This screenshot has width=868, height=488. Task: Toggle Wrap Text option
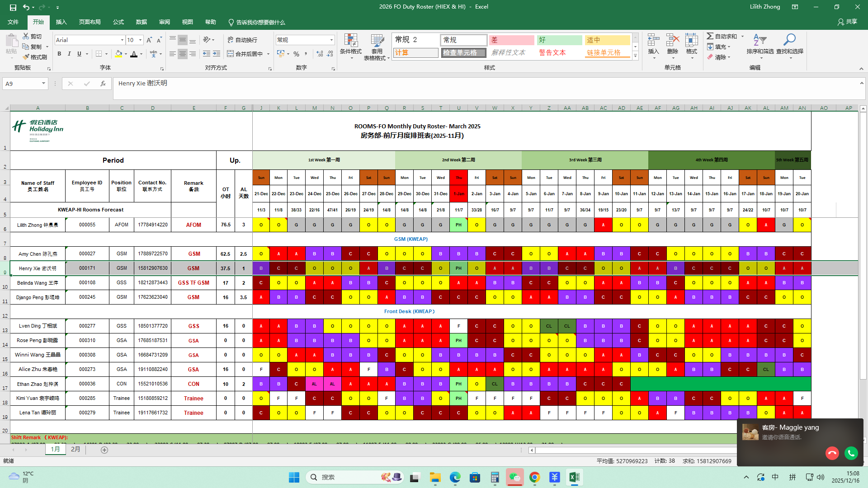tap(242, 40)
